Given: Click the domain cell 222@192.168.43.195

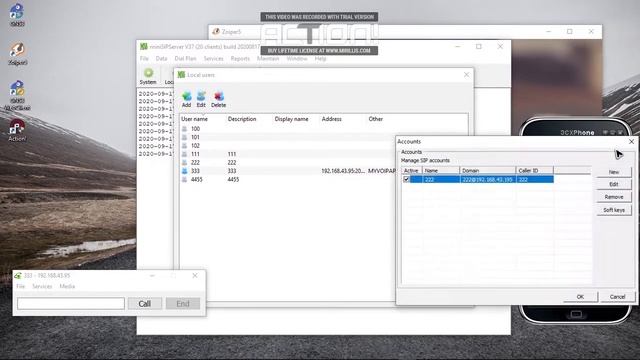Looking at the screenshot, I should pyautogui.click(x=488, y=180).
